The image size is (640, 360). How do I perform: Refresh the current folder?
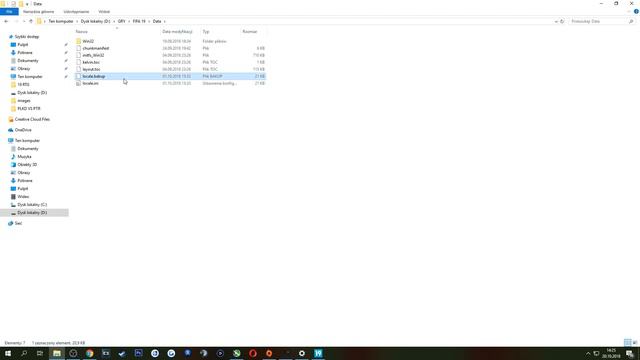[562, 21]
